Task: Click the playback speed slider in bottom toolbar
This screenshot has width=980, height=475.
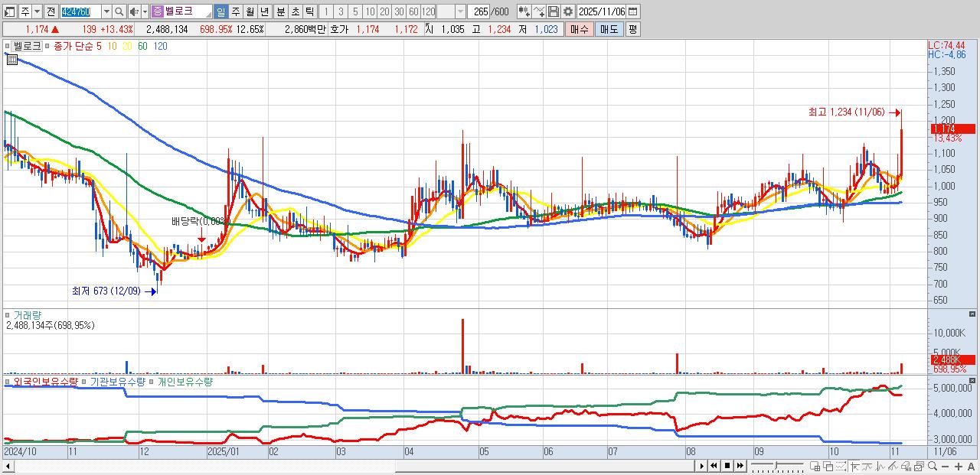Action: [x=778, y=466]
